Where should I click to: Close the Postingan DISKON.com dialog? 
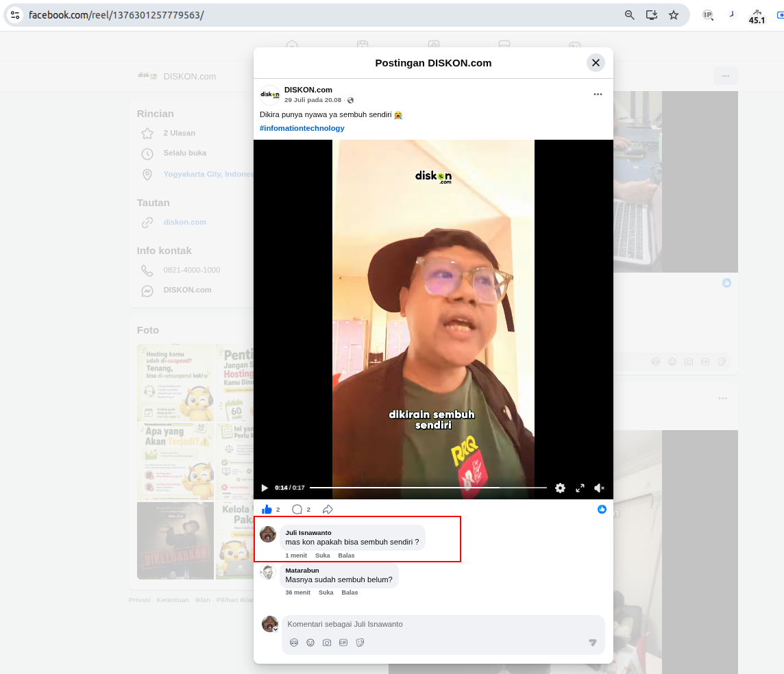click(596, 63)
